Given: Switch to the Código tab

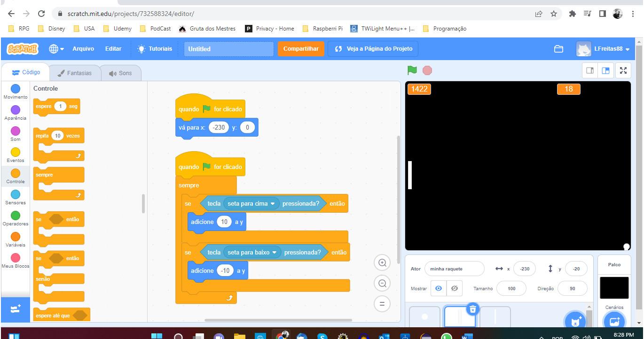Looking at the screenshot, I should [x=26, y=72].
